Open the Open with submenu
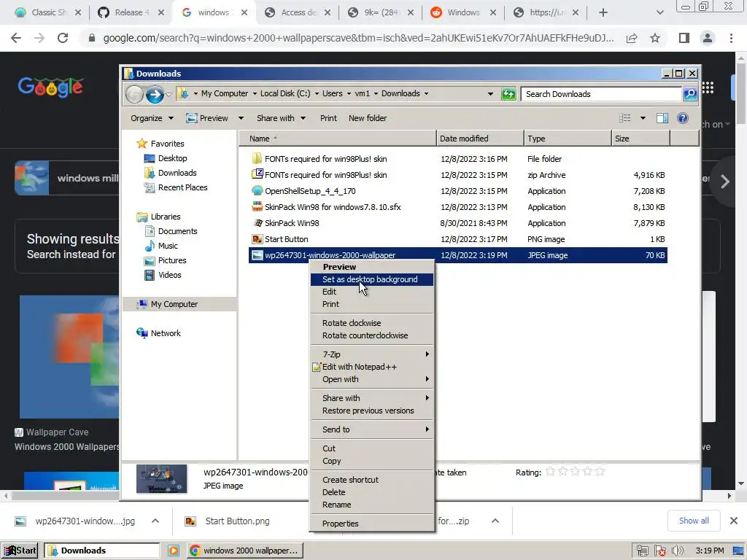The width and height of the screenshot is (747, 560). coord(371,379)
